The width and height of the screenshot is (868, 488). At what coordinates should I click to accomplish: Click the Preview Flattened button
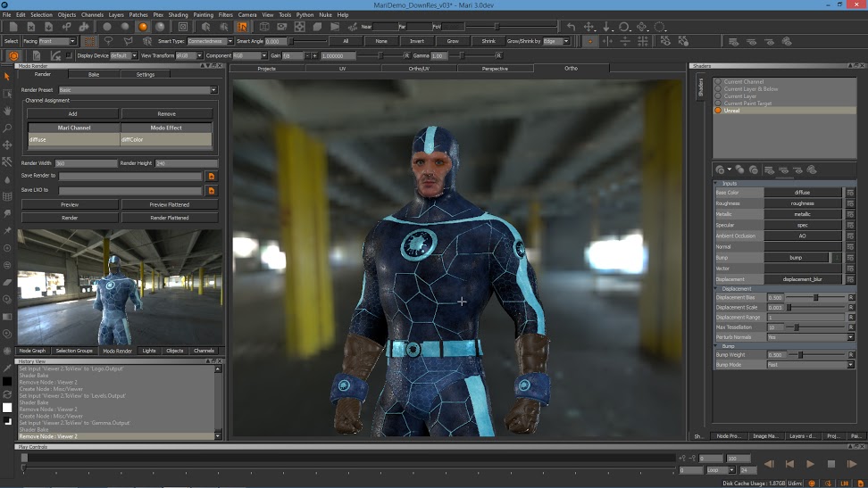point(169,204)
